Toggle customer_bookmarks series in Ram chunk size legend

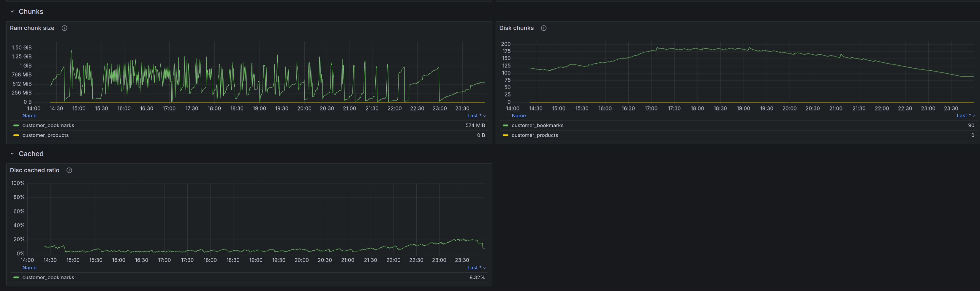click(48, 126)
